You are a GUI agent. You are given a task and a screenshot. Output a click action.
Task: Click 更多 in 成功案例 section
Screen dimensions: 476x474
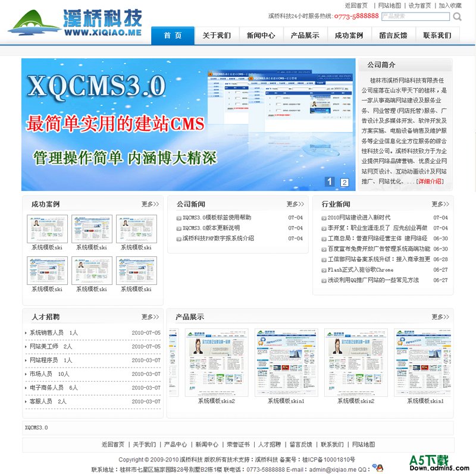150,204
